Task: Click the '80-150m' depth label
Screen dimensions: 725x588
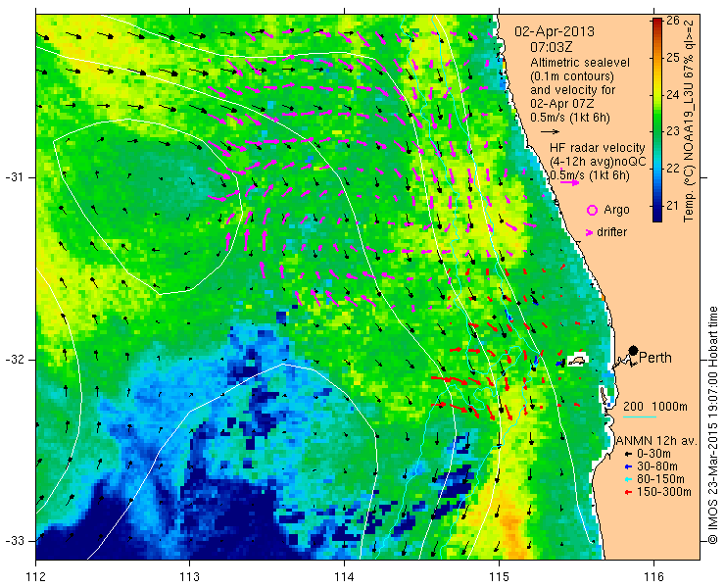Action: [x=660, y=479]
